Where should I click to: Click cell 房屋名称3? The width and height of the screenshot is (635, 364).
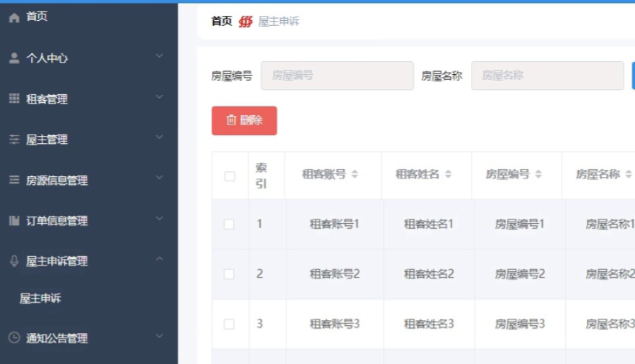pos(610,324)
